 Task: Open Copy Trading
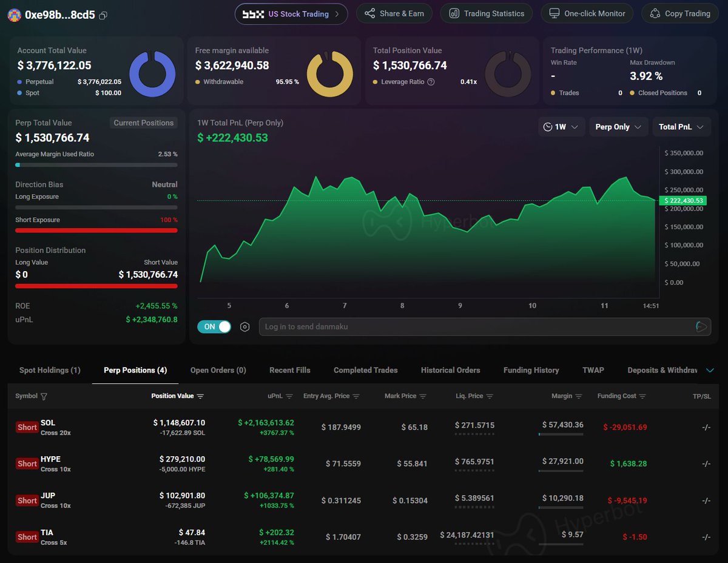(x=680, y=13)
